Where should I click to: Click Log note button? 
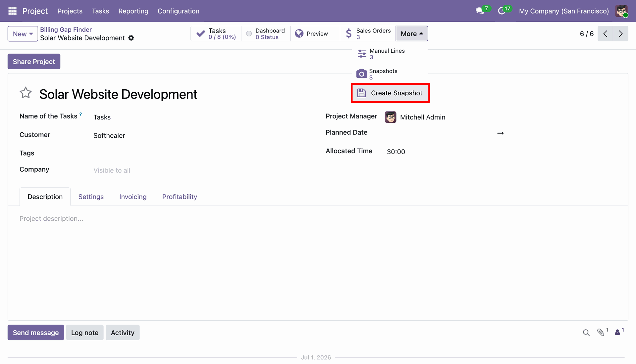[x=85, y=333]
